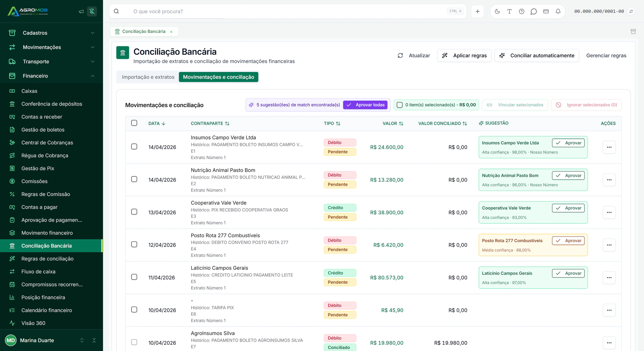Viewport: 644px width, 351px height.
Task: Open actions menu for Posto Rota 277 row
Action: 609,245
